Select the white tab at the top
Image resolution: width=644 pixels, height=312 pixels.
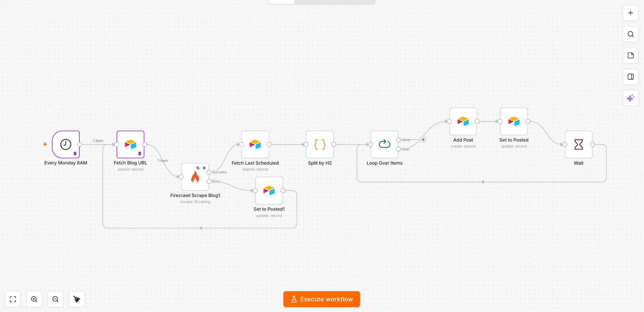click(281, 2)
